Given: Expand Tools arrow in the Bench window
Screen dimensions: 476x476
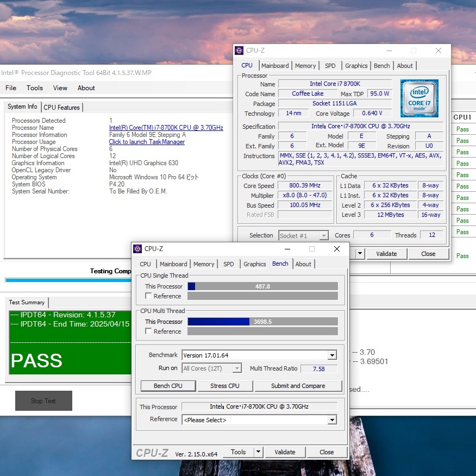Looking at the screenshot, I should 258,452.
